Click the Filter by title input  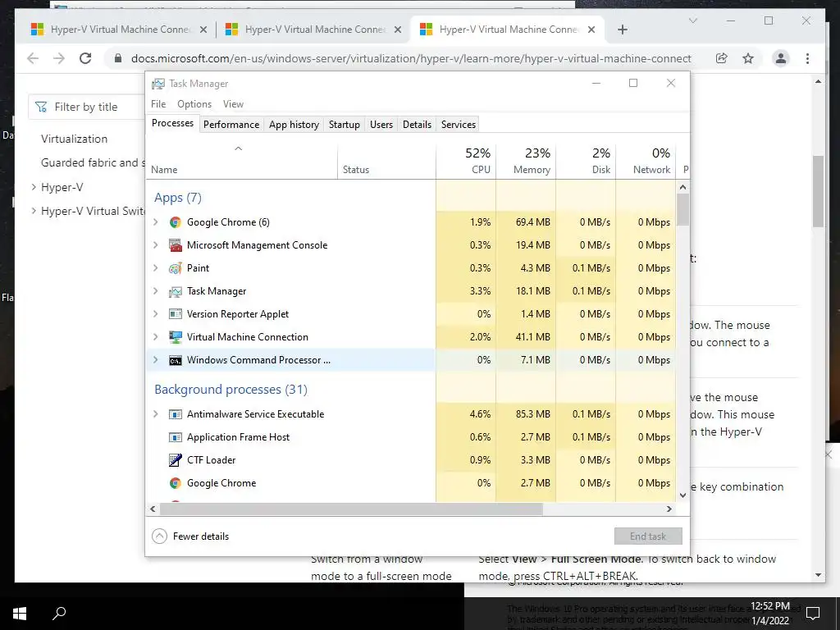[87, 107]
